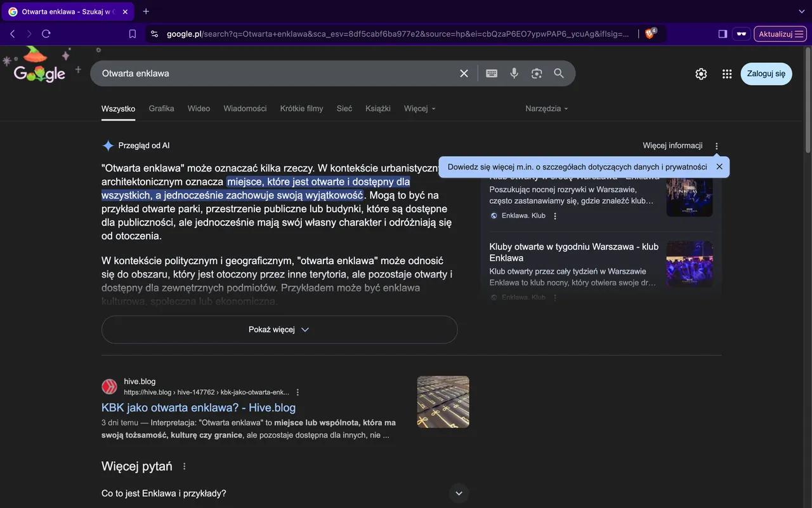Screen dimensions: 812x508
Task: Open Brave VPN glasses icon
Action: [x=741, y=34]
